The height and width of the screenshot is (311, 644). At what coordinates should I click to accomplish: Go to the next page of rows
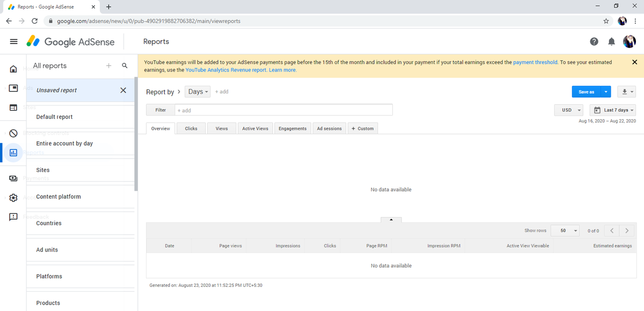(627, 230)
